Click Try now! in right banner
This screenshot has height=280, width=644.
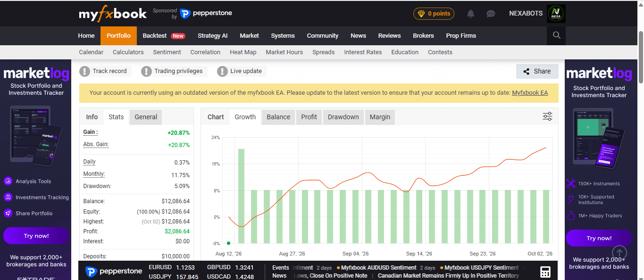pos(599,238)
